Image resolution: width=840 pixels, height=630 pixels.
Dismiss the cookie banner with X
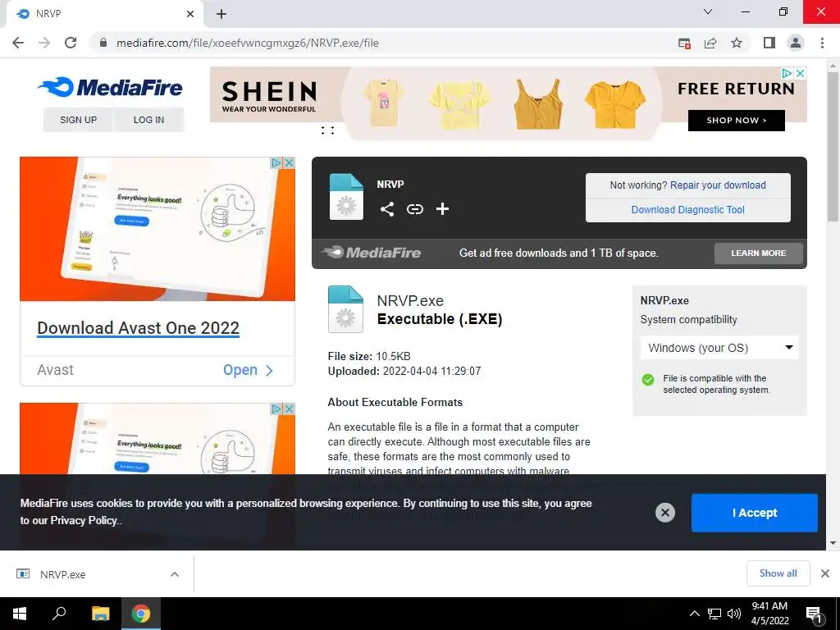tap(664, 513)
